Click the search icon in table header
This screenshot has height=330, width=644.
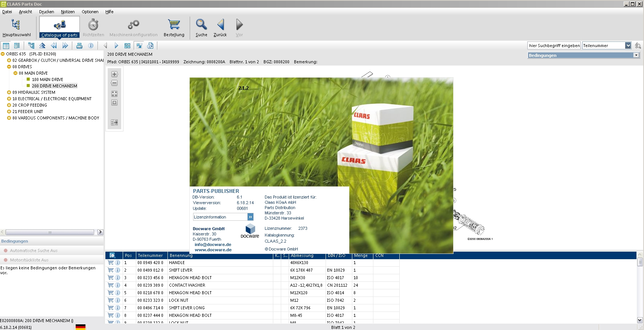point(112,255)
